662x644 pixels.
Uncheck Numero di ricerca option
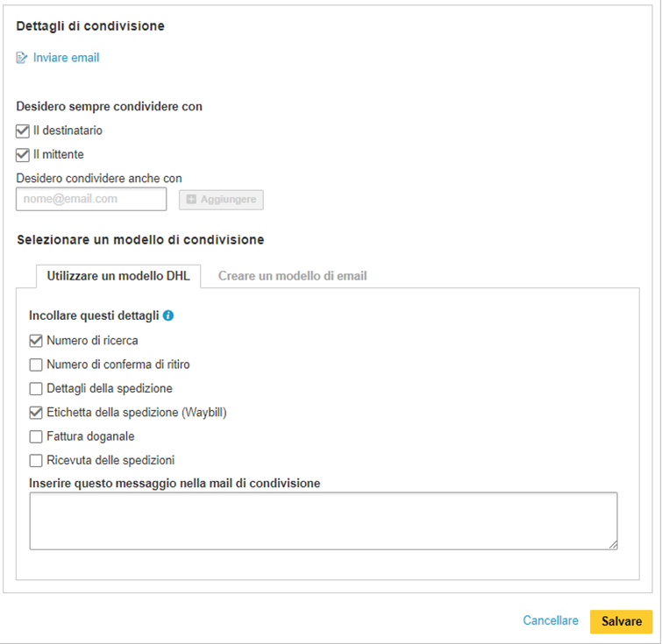[36, 341]
